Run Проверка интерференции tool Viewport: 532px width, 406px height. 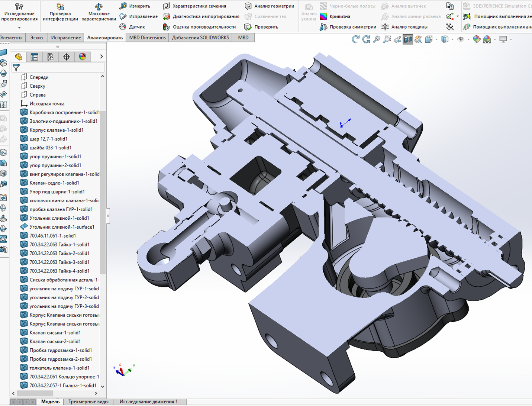click(x=60, y=12)
